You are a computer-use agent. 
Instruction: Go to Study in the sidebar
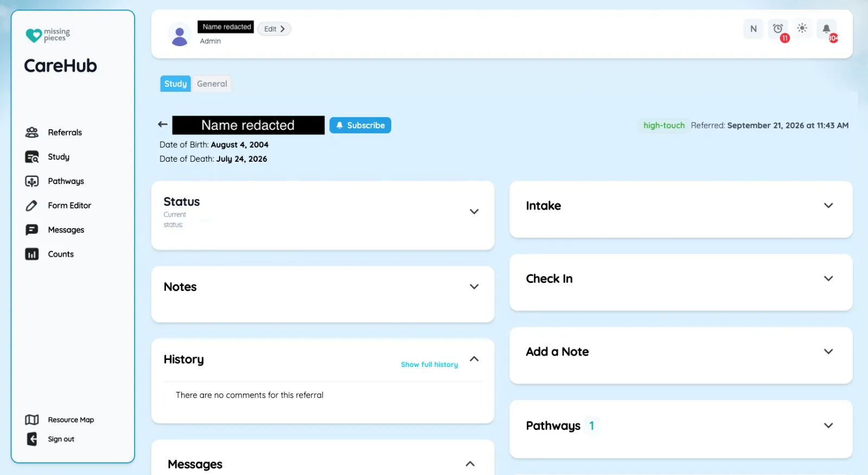tap(59, 157)
